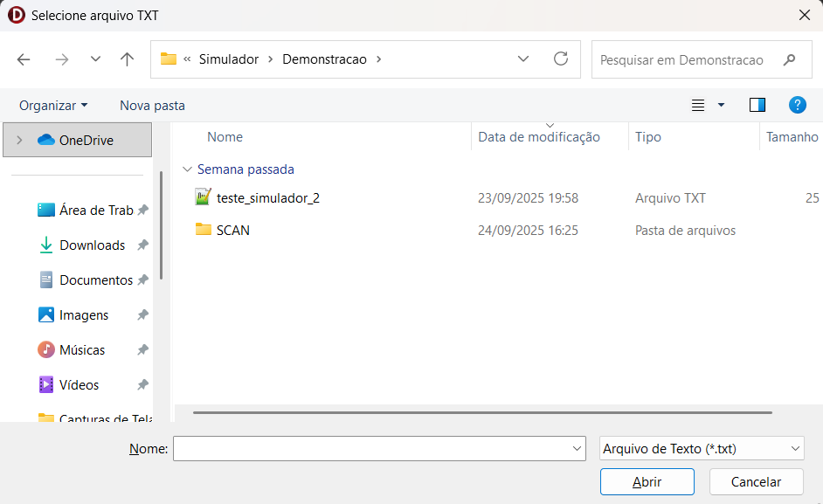Click type cell Arquivo TXT
The height and width of the screenshot is (504, 823).
pyautogui.click(x=670, y=198)
